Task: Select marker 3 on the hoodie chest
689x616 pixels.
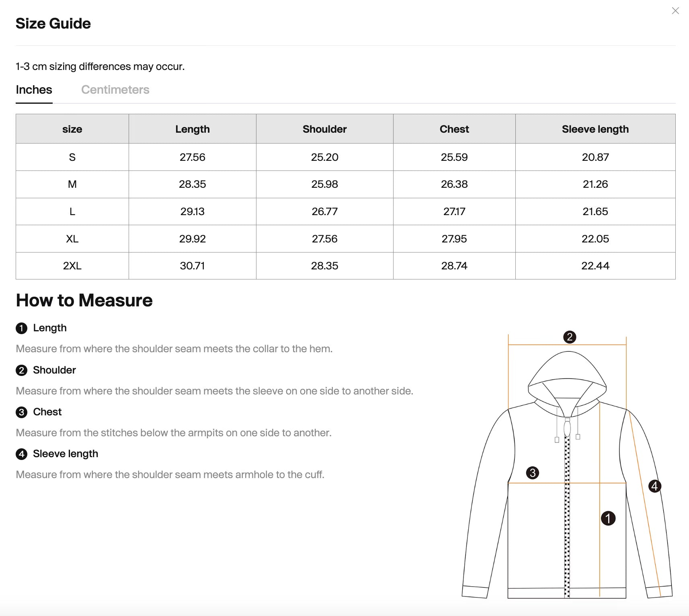Action: tap(533, 474)
